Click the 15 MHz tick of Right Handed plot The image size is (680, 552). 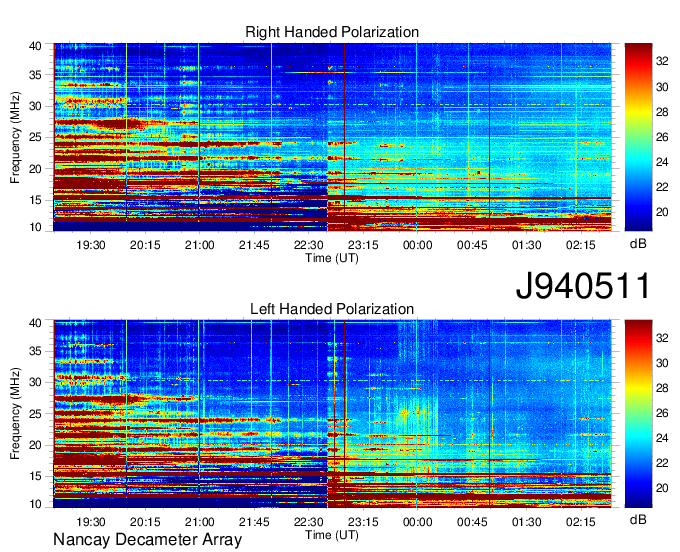pyautogui.click(x=36, y=200)
